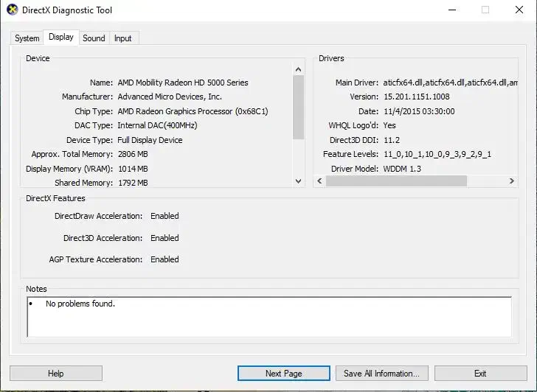Image resolution: width=537 pixels, height=392 pixels.
Task: Click the DirectX icon in the title bar
Action: tap(10, 10)
